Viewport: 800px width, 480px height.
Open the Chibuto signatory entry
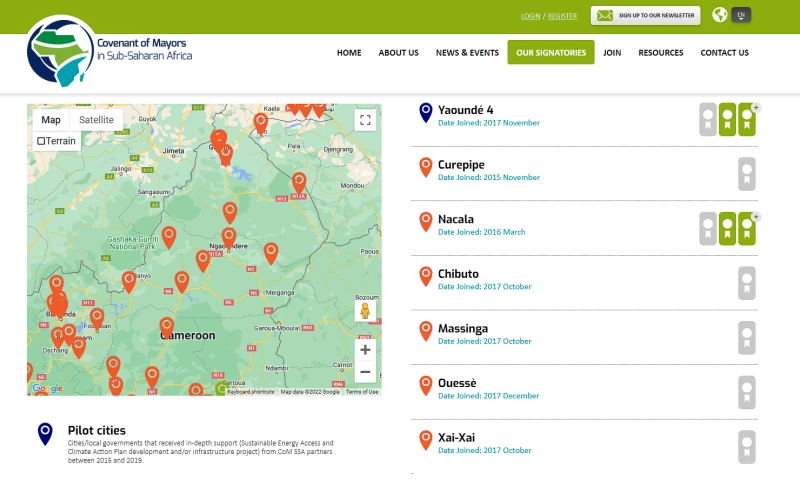click(458, 274)
